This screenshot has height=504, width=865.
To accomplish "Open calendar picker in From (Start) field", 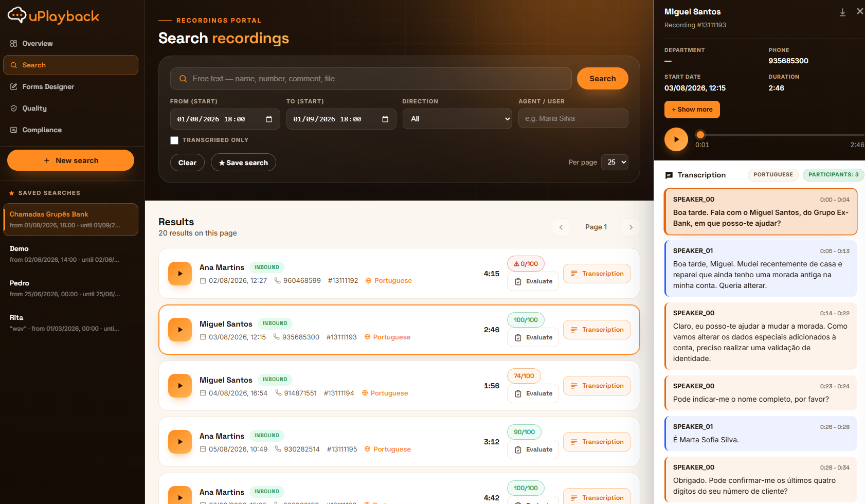I will [x=269, y=119].
